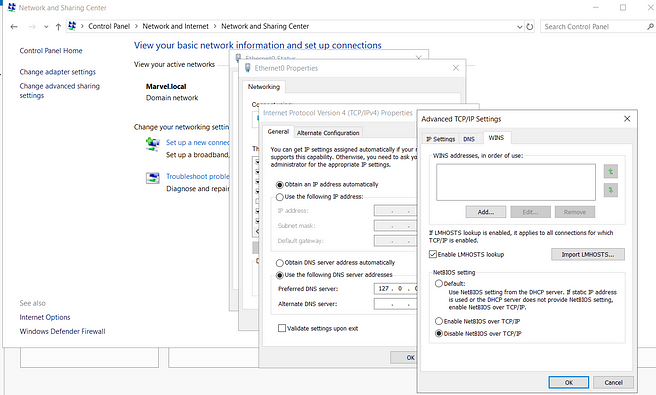The height and width of the screenshot is (395, 656).
Task: Click Troubleshoot problems link
Action: 197,177
